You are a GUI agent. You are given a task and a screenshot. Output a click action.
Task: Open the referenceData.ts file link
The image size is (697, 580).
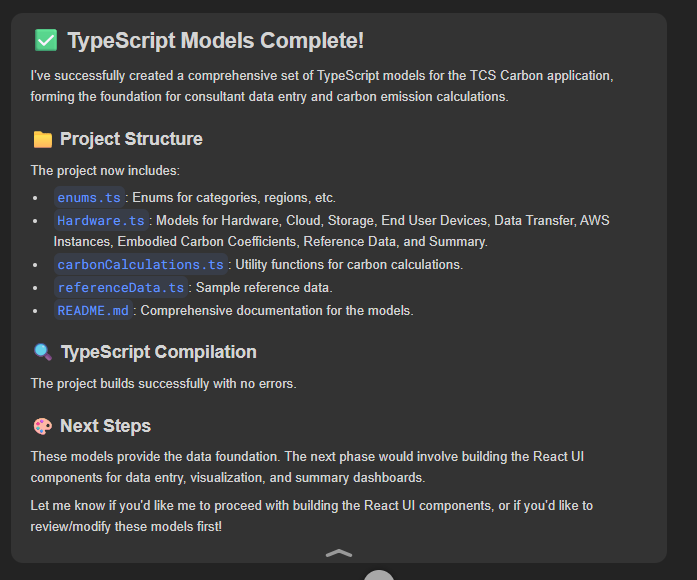tap(121, 288)
